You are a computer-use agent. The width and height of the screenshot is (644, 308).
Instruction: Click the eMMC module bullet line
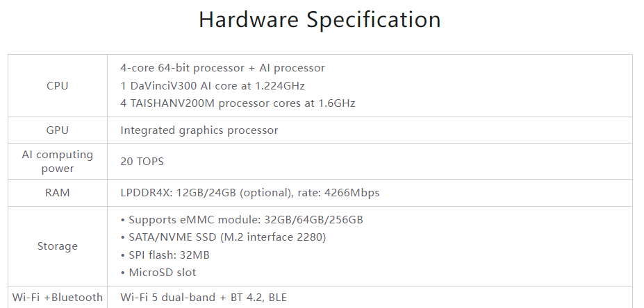point(242,220)
